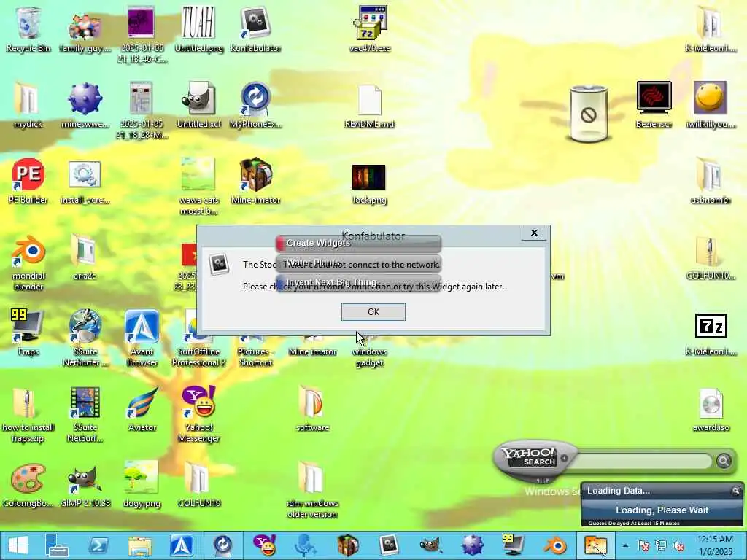Open the Recycle Bin desktop icon
The height and width of the screenshot is (560, 747).
pyautogui.click(x=28, y=28)
